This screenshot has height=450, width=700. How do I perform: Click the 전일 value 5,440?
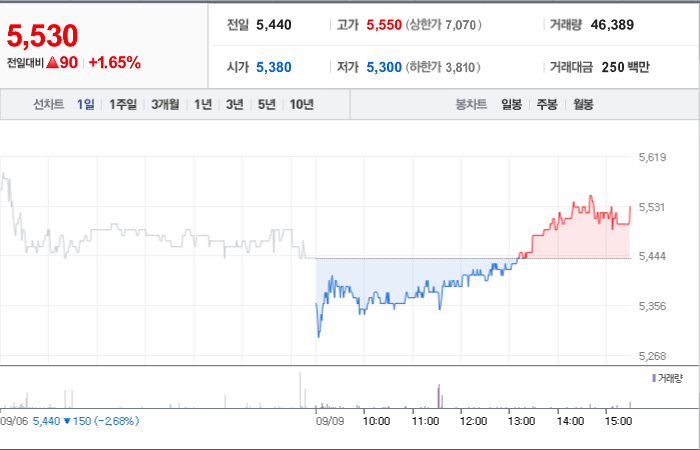click(x=274, y=25)
